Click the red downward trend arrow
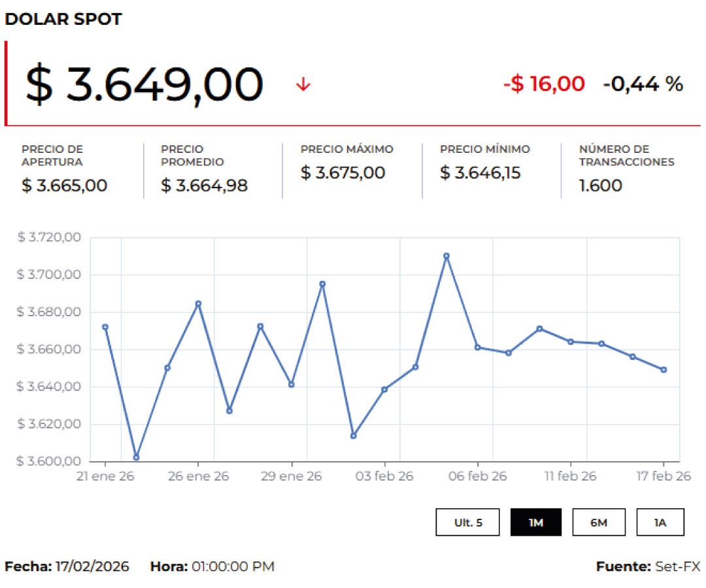This screenshot has height=588, width=706. point(303,84)
